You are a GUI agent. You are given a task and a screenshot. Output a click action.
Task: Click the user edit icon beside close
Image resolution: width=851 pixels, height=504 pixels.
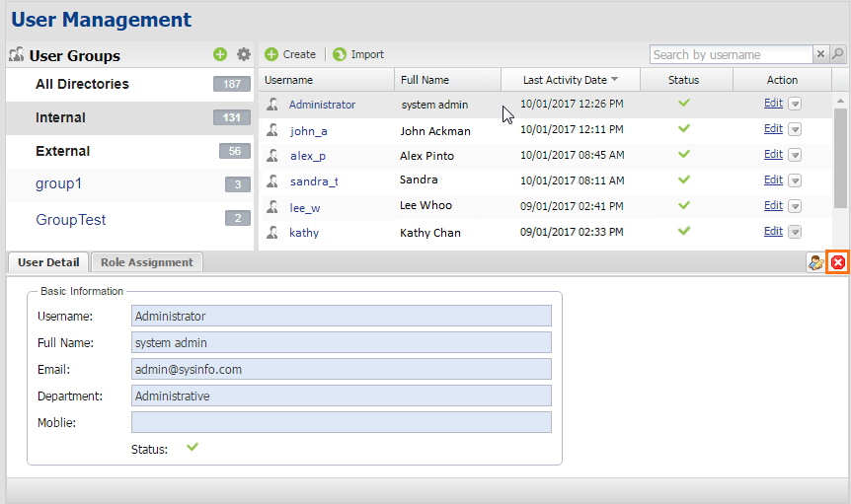(x=815, y=262)
